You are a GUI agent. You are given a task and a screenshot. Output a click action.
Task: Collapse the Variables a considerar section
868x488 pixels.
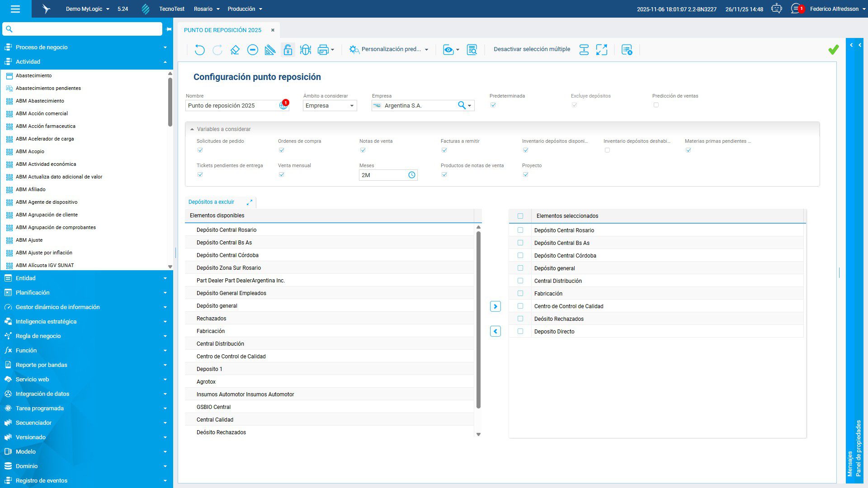[x=192, y=129]
